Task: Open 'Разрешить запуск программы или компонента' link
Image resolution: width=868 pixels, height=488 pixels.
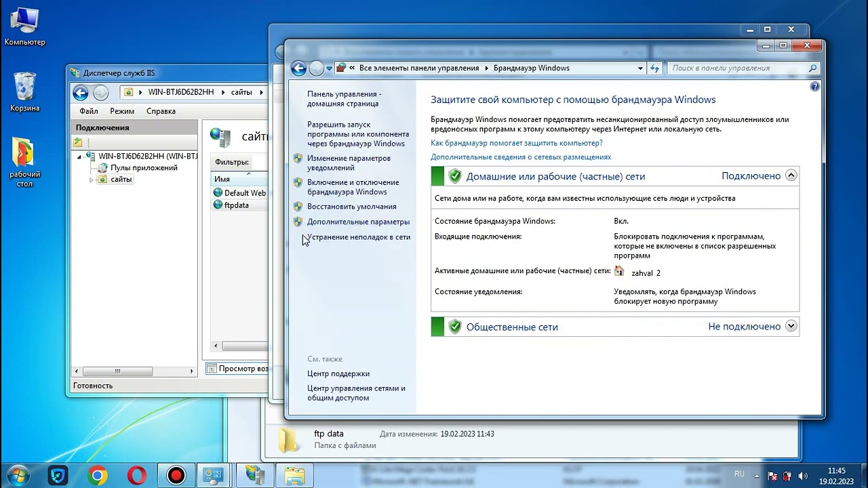Action: 358,134
